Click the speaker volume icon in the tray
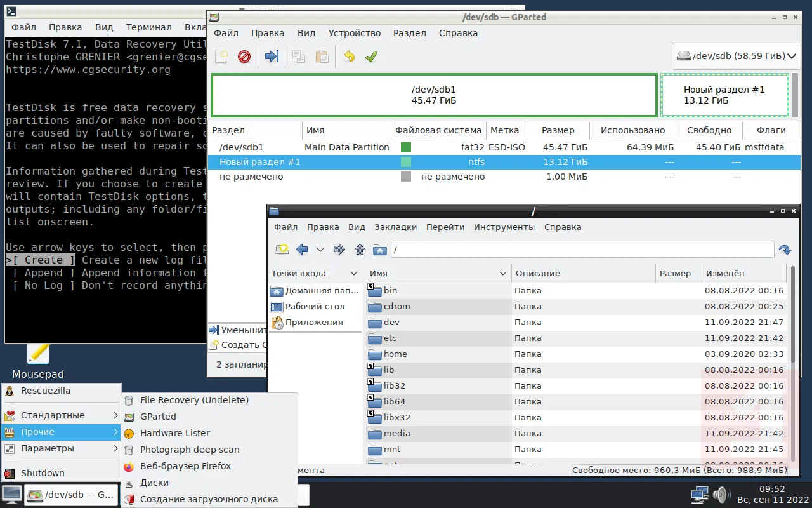The width and height of the screenshot is (812, 508). [721, 495]
